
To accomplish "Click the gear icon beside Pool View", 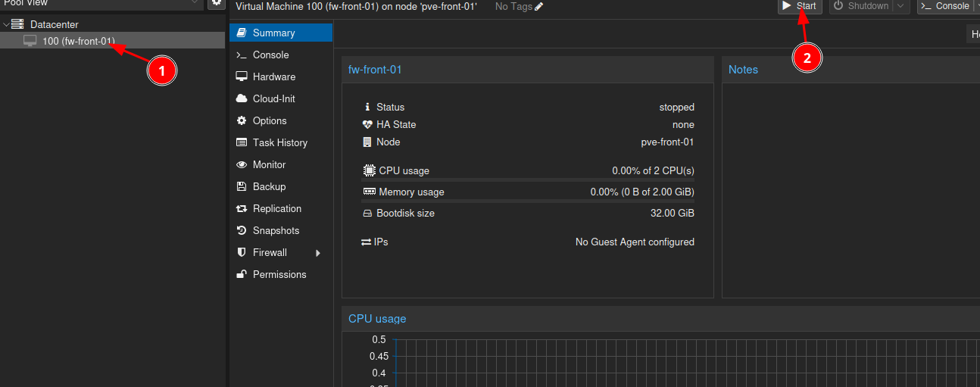I will pyautogui.click(x=217, y=3).
